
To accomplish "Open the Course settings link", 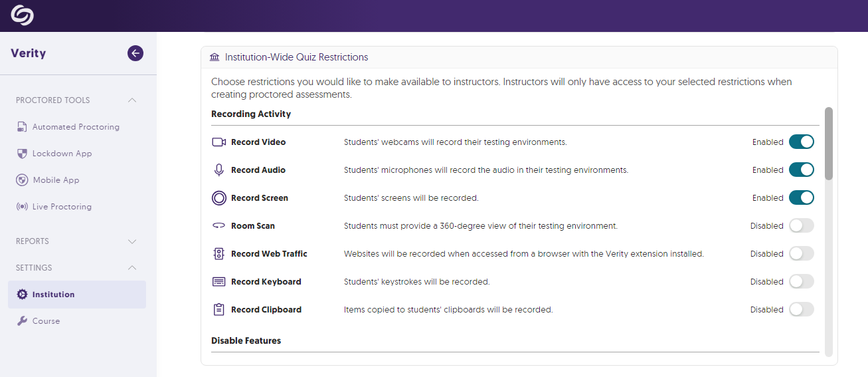I will pos(46,321).
